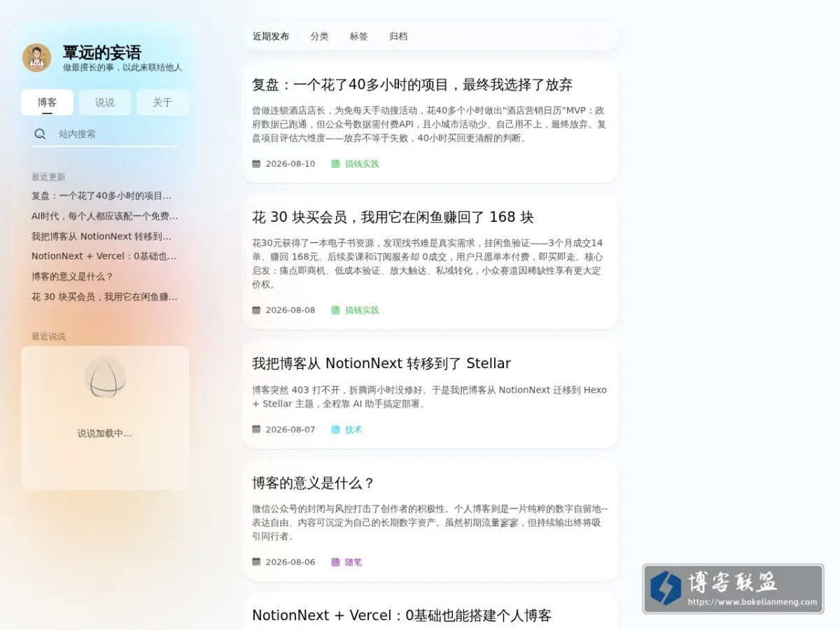840x630 pixels.
Task: Click calendar icon beside 2026-08-06
Action: [256, 562]
